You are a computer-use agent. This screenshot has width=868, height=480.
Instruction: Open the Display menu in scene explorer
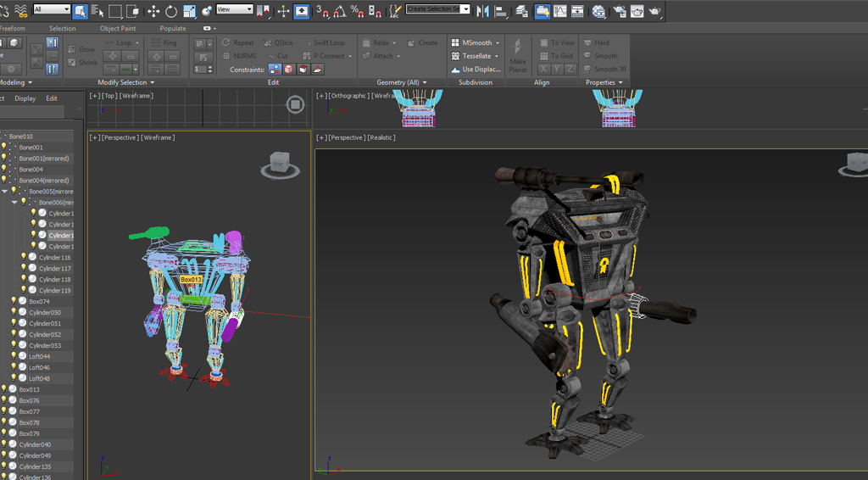pyautogui.click(x=25, y=98)
